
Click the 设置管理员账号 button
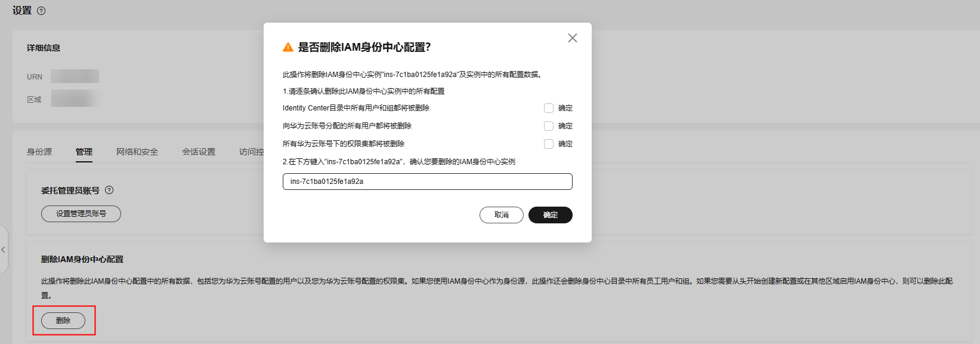pyautogui.click(x=81, y=214)
